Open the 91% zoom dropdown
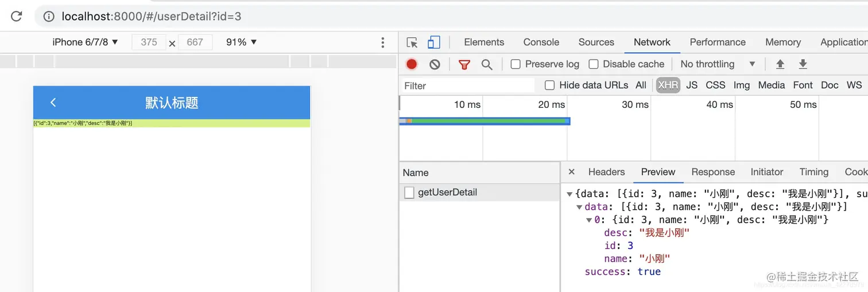Viewport: 868px width, 292px height. click(242, 42)
